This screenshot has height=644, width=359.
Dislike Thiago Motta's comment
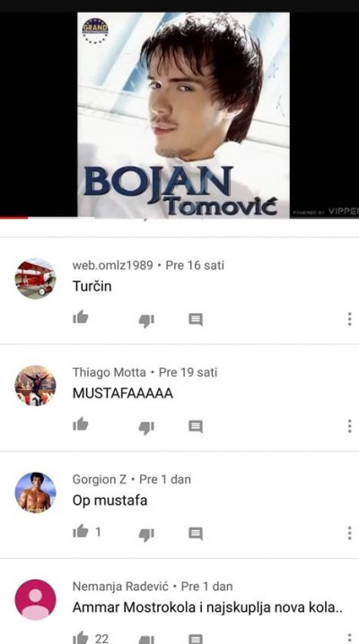(x=146, y=428)
